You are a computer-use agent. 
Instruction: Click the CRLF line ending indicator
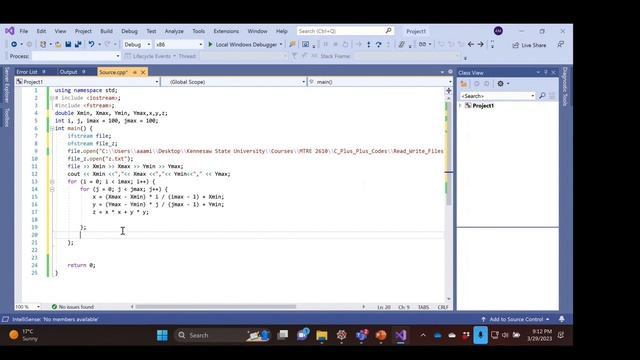coord(443,307)
